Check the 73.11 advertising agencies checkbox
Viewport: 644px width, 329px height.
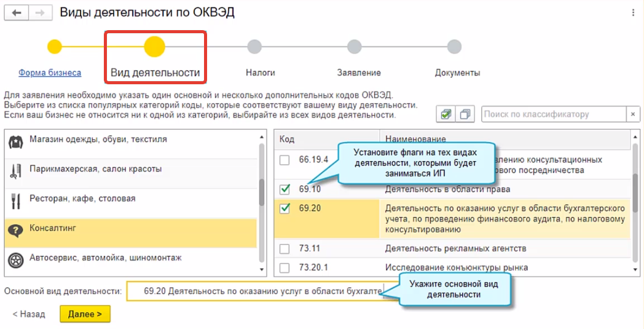point(285,249)
